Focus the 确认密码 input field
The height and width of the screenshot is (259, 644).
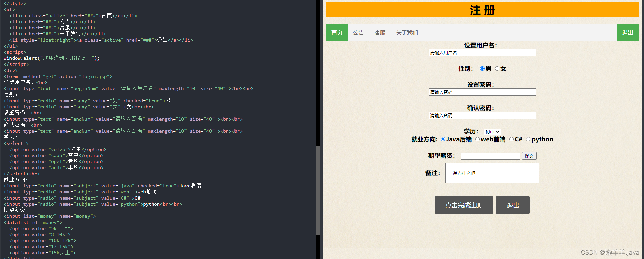(x=482, y=115)
